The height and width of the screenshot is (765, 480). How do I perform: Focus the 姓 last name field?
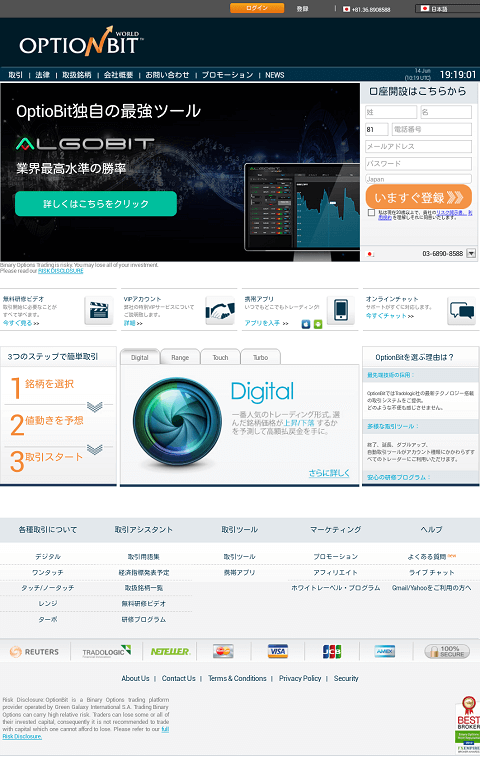tap(391, 112)
